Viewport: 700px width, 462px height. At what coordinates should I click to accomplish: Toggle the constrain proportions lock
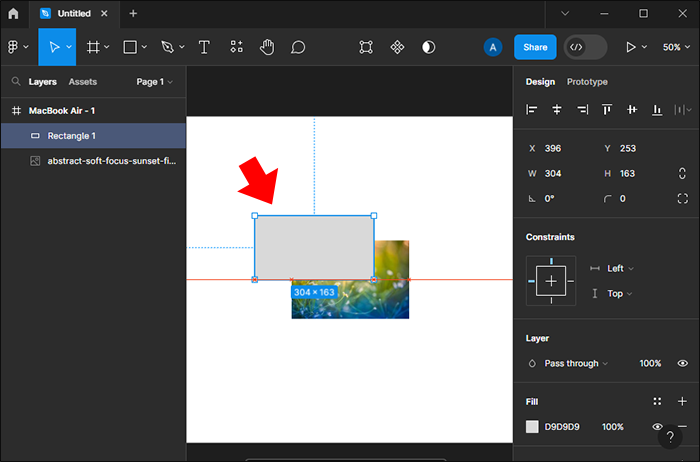[x=682, y=173]
